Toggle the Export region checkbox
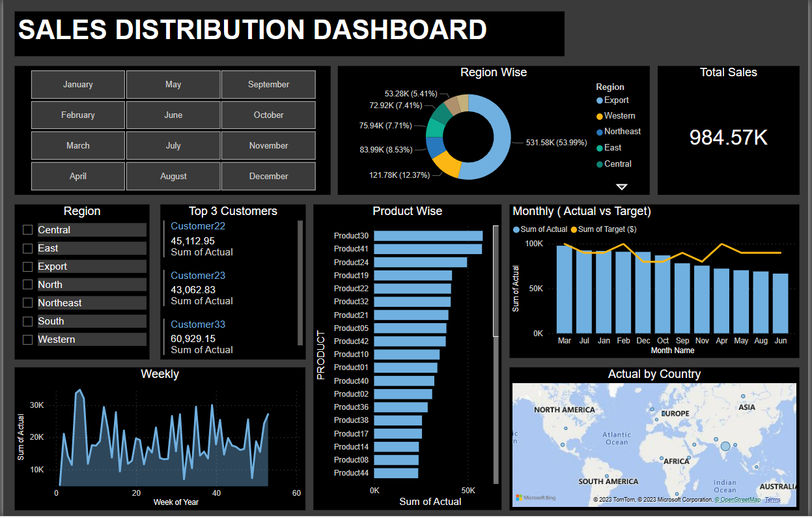 (27, 266)
